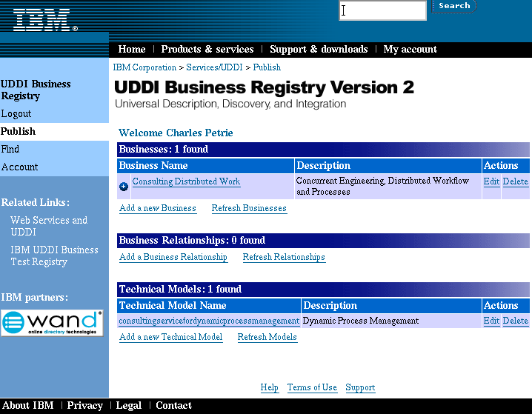The image size is (532, 414).
Task: Click the WAND online directory partner logo
Action: point(52,323)
